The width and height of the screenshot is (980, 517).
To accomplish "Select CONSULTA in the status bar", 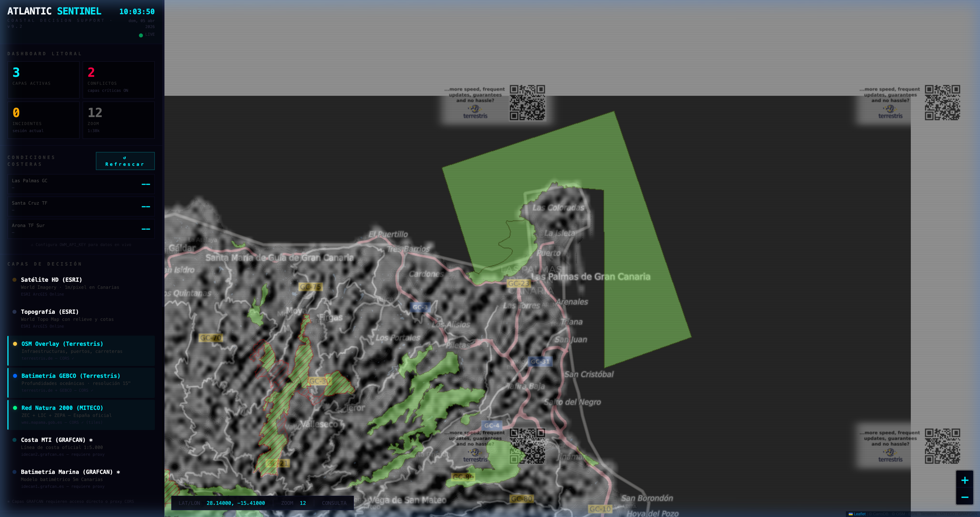I will 334,503.
